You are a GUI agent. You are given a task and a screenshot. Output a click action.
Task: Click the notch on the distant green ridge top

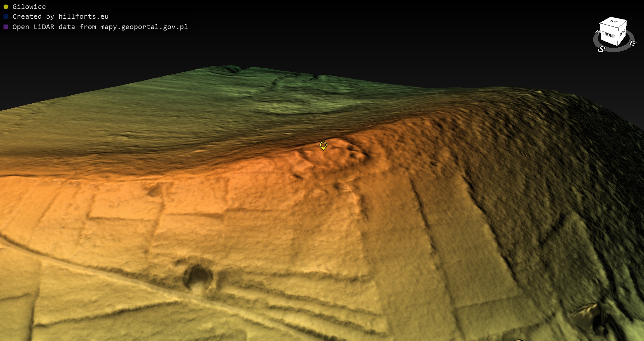click(234, 69)
